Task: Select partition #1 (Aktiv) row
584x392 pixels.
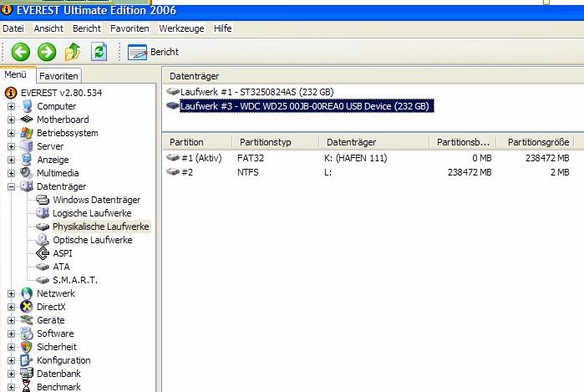Action: point(368,158)
